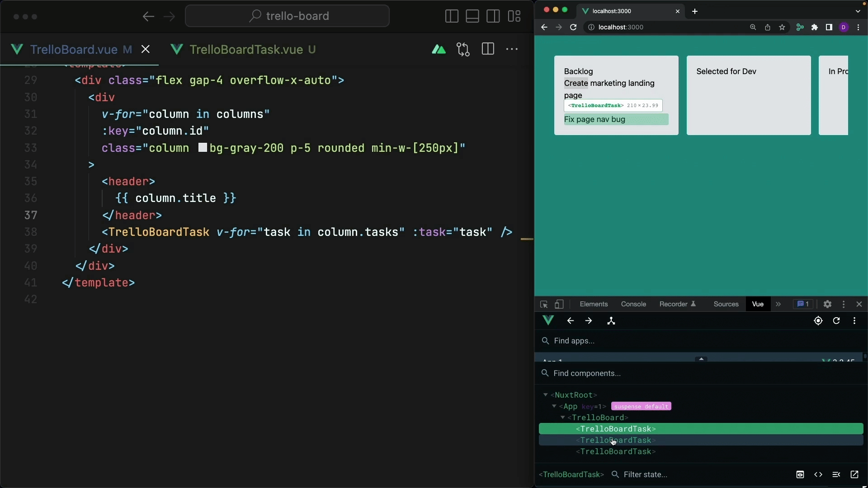The image size is (868, 488).
Task: View site information for localhost:3000
Action: pyautogui.click(x=591, y=28)
